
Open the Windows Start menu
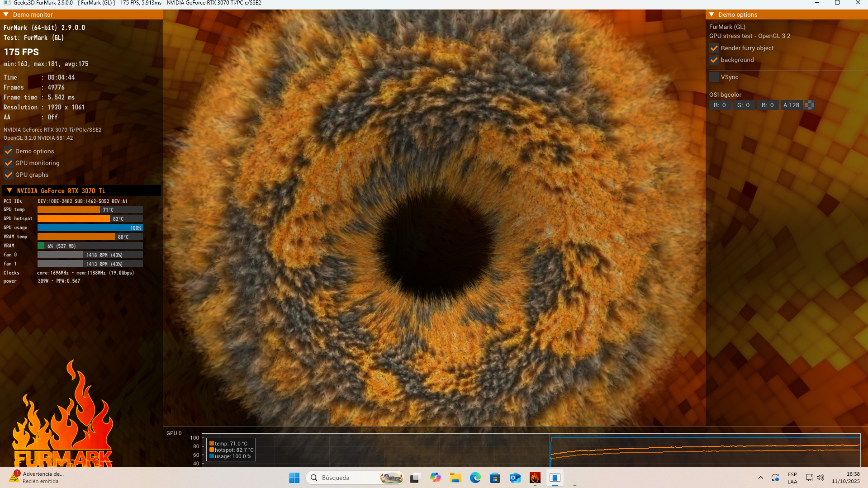(294, 478)
